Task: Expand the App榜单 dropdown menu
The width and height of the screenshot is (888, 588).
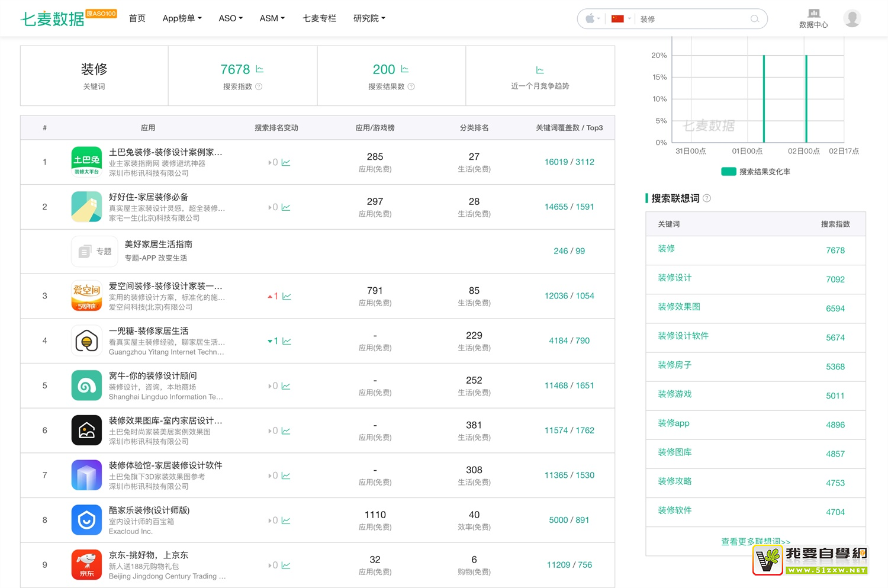Action: pos(182,18)
